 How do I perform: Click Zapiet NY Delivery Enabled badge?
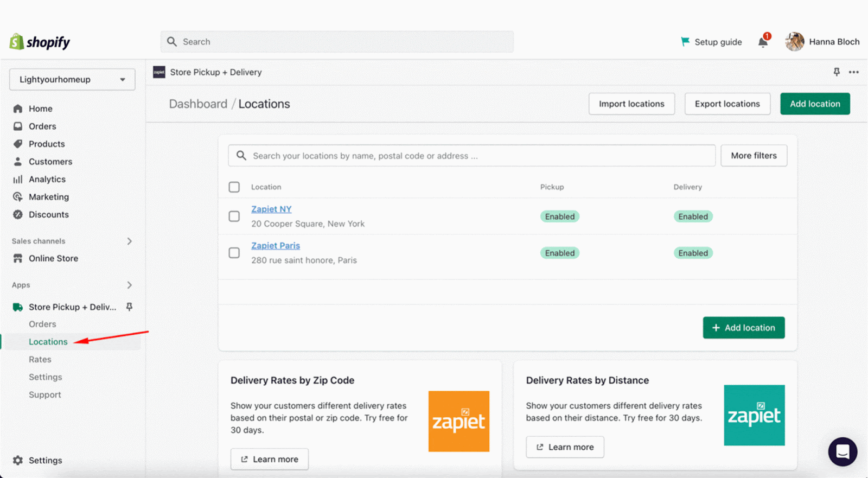pos(693,216)
